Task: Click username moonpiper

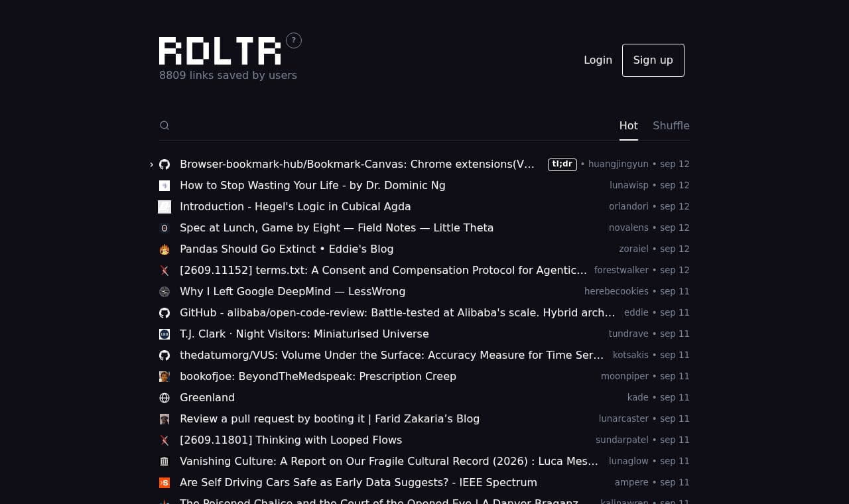Action: click(625, 376)
